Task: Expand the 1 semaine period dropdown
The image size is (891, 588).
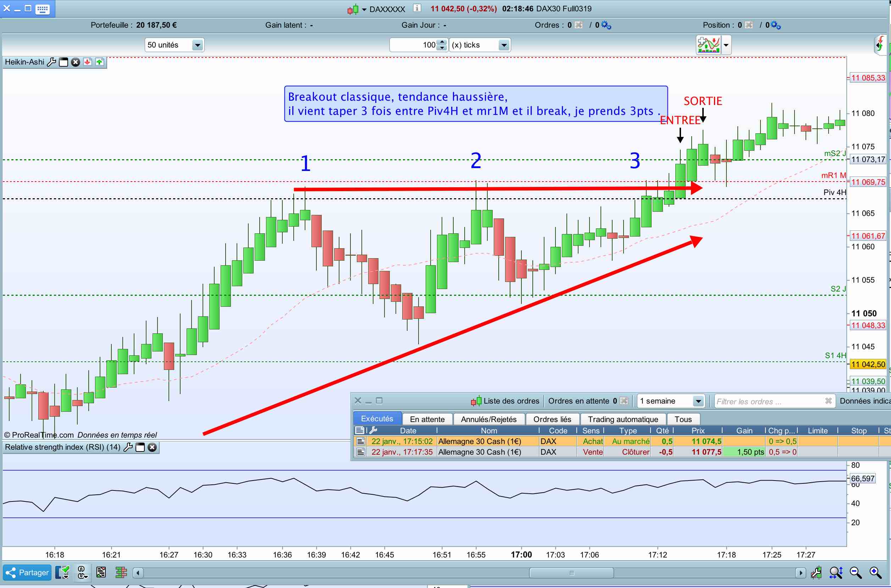Action: [x=698, y=401]
